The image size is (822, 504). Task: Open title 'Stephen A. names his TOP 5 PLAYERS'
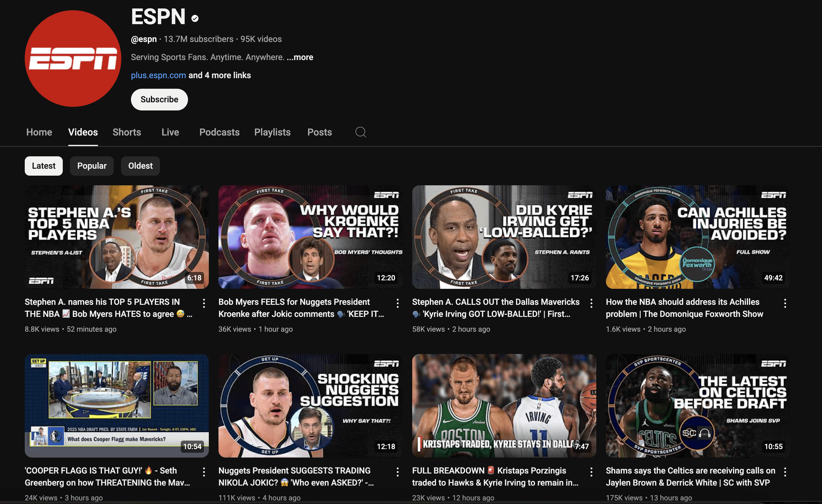pos(108,308)
